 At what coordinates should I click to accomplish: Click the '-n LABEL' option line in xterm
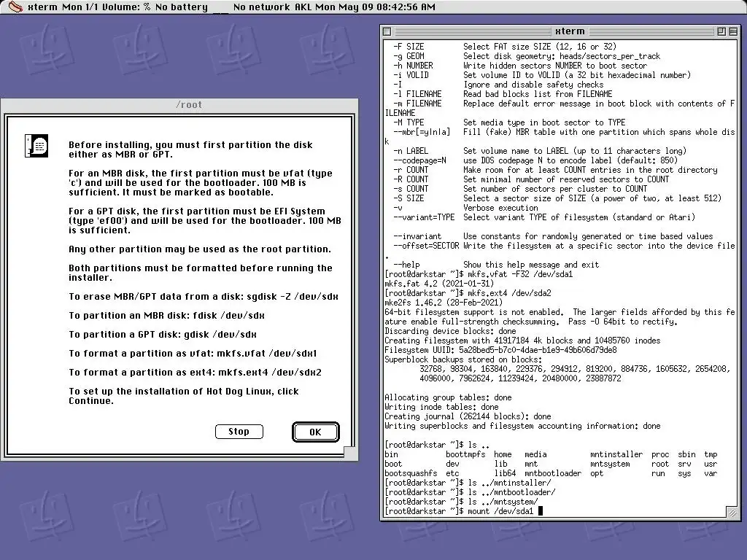(x=540, y=151)
